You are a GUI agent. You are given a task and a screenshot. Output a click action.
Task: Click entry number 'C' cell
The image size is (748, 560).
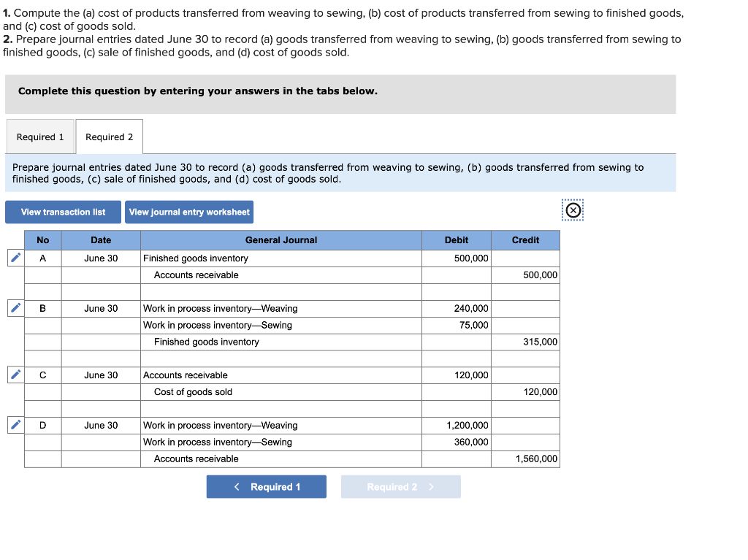click(x=43, y=375)
